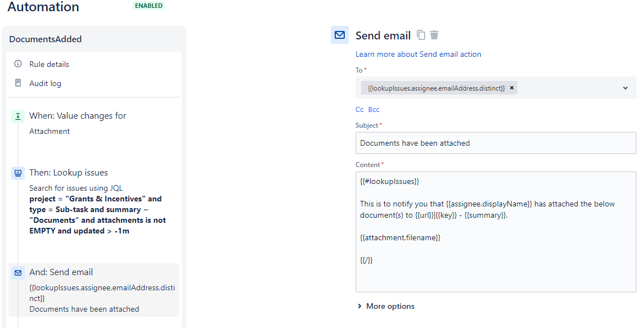Click the Send email envelope icon header

pos(340,35)
